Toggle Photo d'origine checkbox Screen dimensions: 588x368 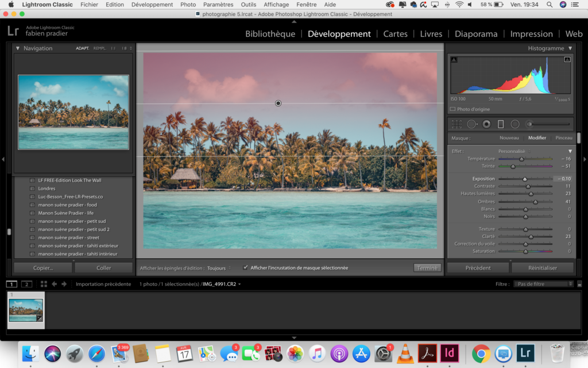click(x=452, y=109)
